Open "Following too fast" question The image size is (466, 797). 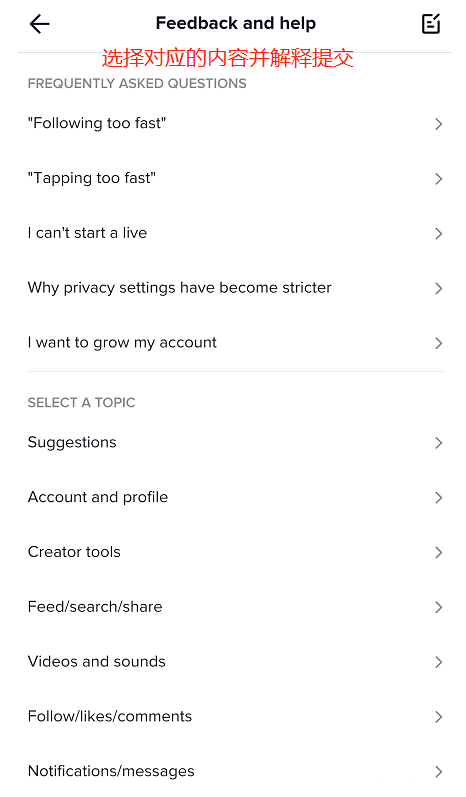point(235,124)
